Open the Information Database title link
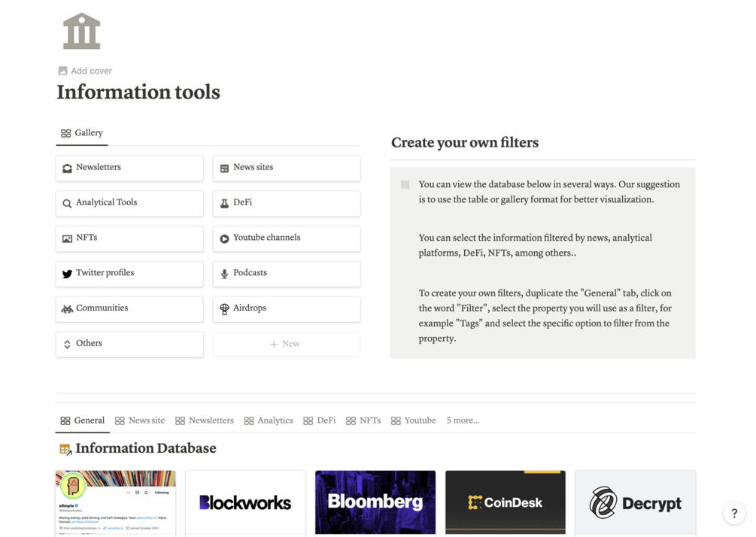The image size is (756, 537). coord(145,448)
